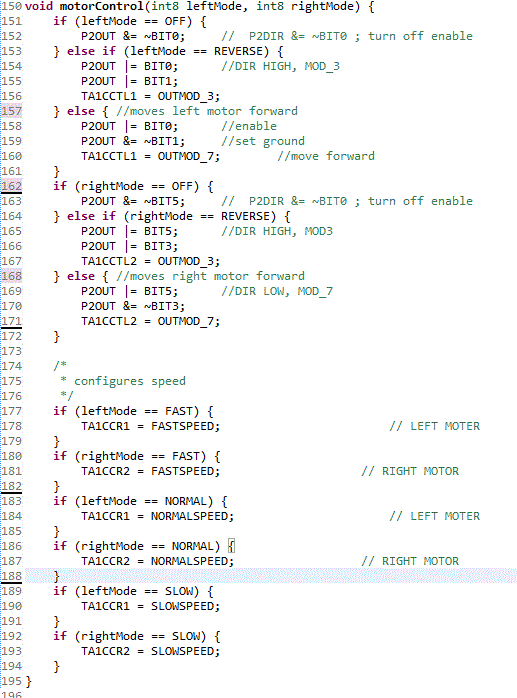Image resolution: width=517 pixels, height=698 pixels.
Task: Click 'TA1CCTL2 = OUTMOD_7;' statement
Action: click(151, 321)
